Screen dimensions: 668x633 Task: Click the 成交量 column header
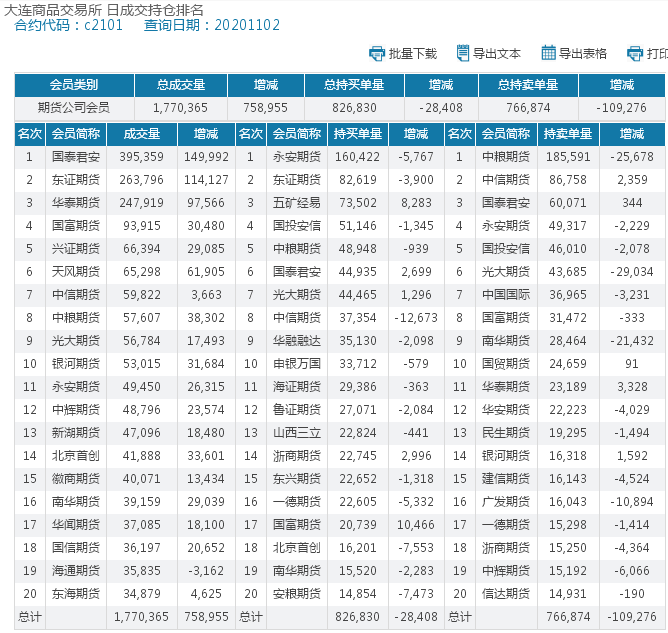tap(141, 133)
